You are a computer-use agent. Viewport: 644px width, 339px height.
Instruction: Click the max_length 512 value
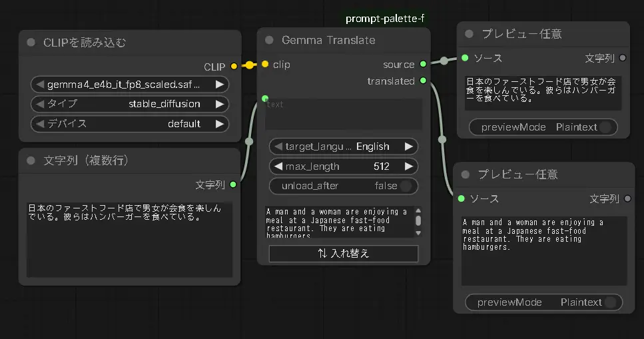382,167
